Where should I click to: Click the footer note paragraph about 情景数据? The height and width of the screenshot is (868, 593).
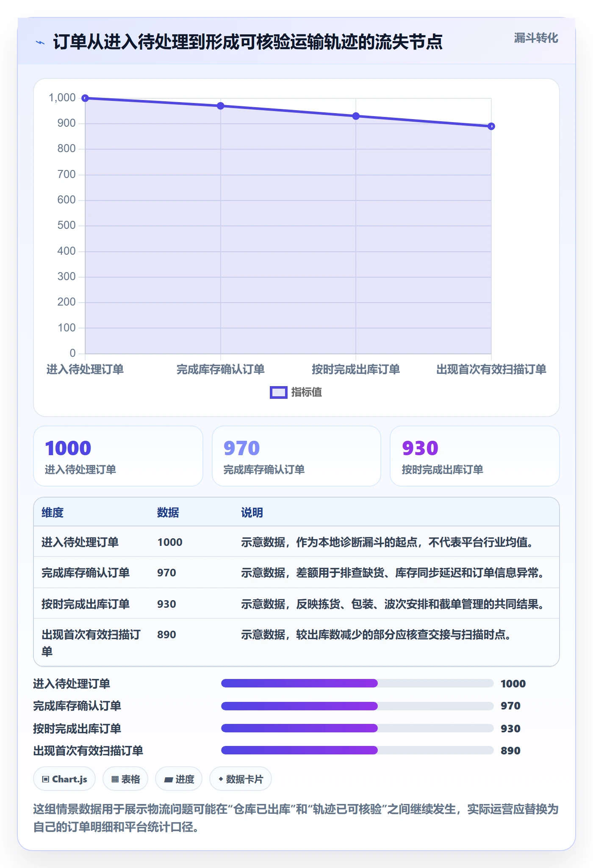pos(296,818)
